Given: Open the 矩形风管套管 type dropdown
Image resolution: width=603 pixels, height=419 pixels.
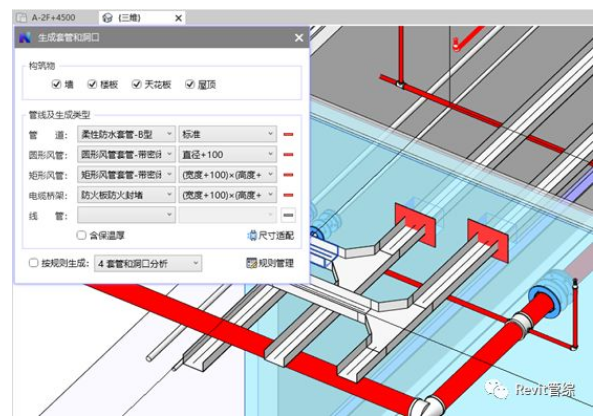Looking at the screenshot, I should [126, 175].
